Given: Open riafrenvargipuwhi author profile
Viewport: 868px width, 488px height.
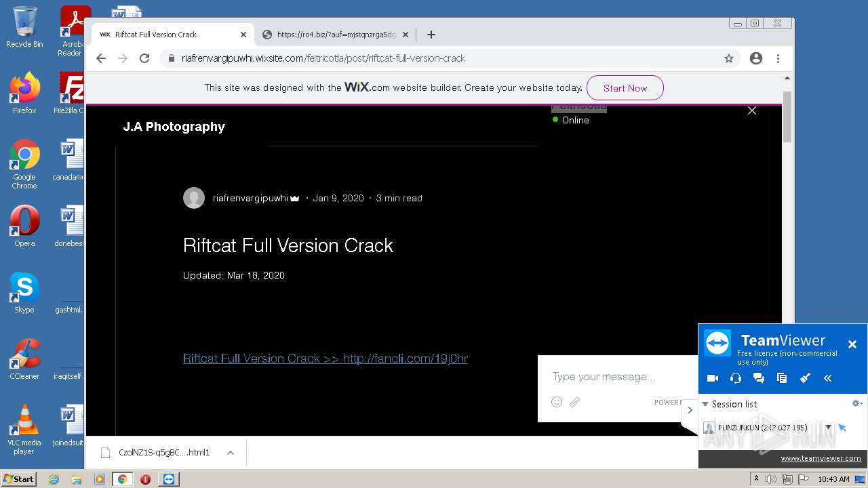Looking at the screenshot, I should (250, 198).
